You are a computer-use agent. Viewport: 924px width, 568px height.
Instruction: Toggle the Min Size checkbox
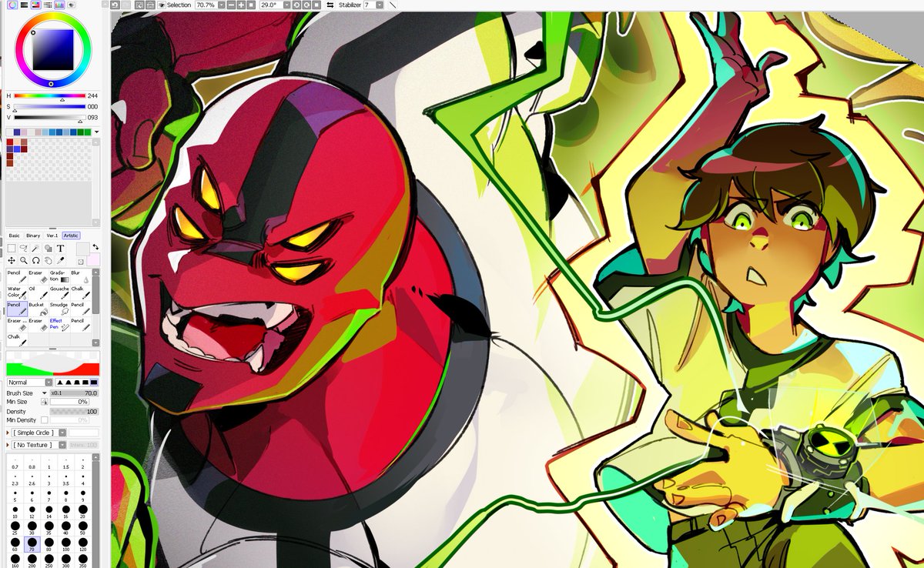(45, 402)
